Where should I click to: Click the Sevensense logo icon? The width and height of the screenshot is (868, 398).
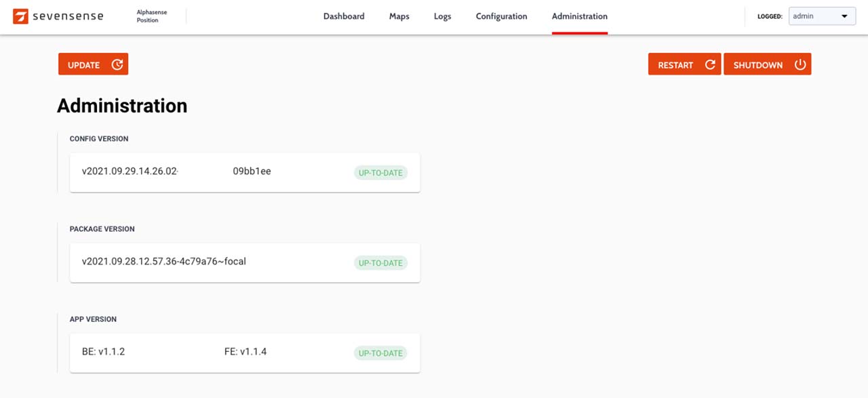(20, 16)
